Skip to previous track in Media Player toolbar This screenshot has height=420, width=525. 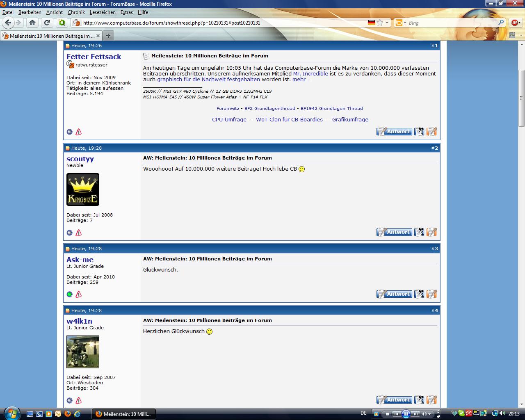(396, 414)
